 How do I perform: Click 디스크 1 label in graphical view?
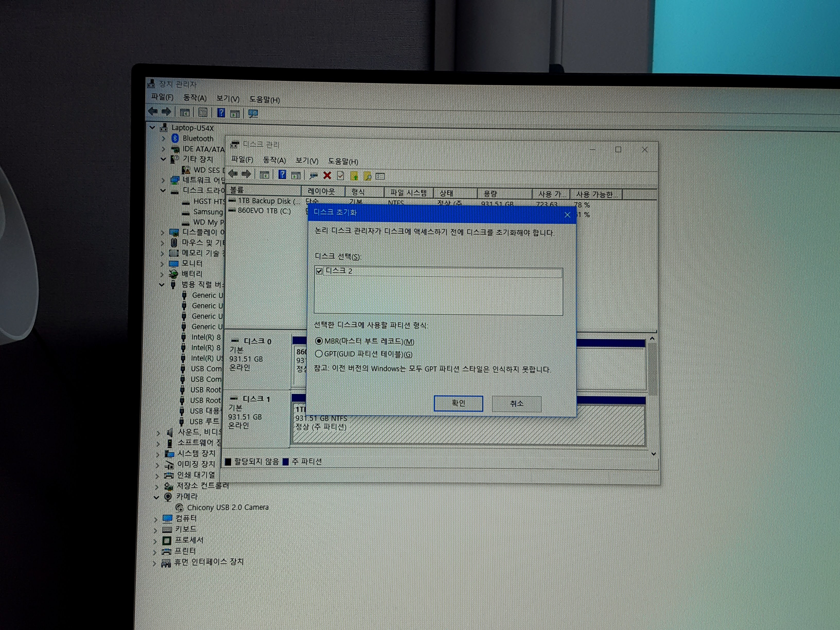pos(256,399)
